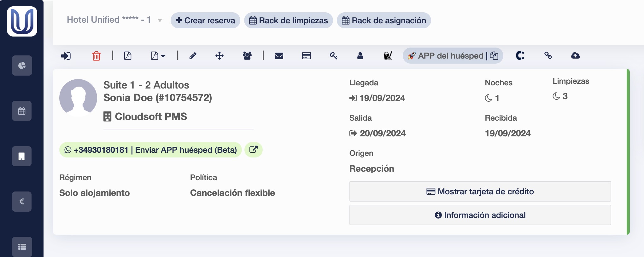The image size is (644, 257).
Task: Click the Cloudsoft PMS text
Action: 151,117
